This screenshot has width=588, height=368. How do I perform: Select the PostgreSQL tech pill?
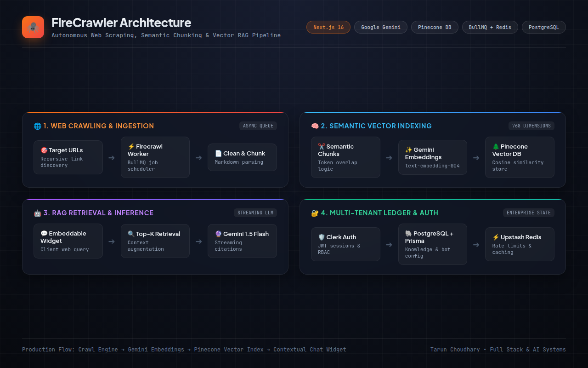pos(544,27)
